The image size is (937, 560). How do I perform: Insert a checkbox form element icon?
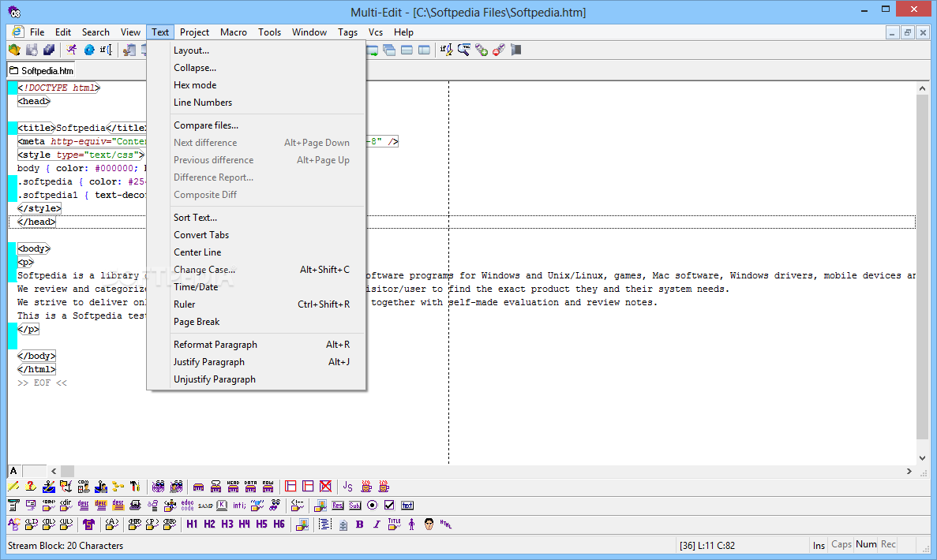390,505
